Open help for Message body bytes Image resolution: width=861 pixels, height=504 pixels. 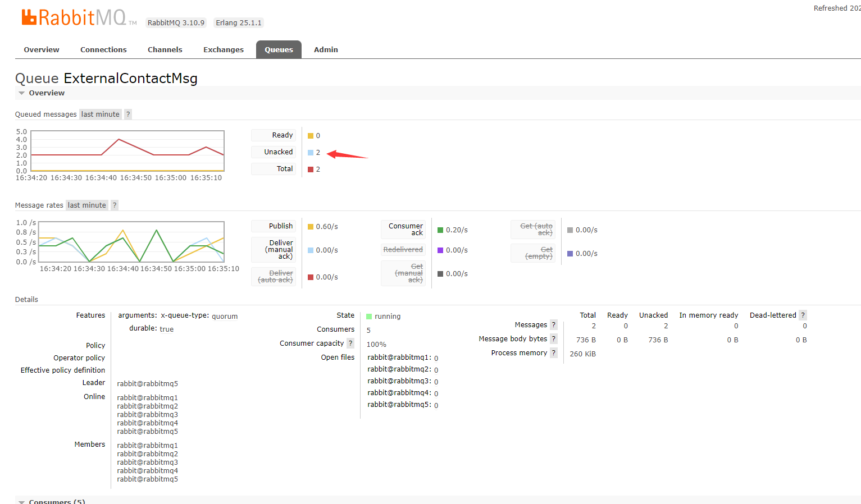coord(554,338)
